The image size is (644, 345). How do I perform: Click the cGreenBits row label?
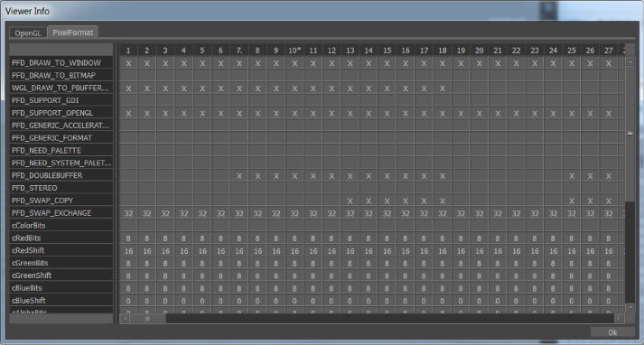(61, 263)
